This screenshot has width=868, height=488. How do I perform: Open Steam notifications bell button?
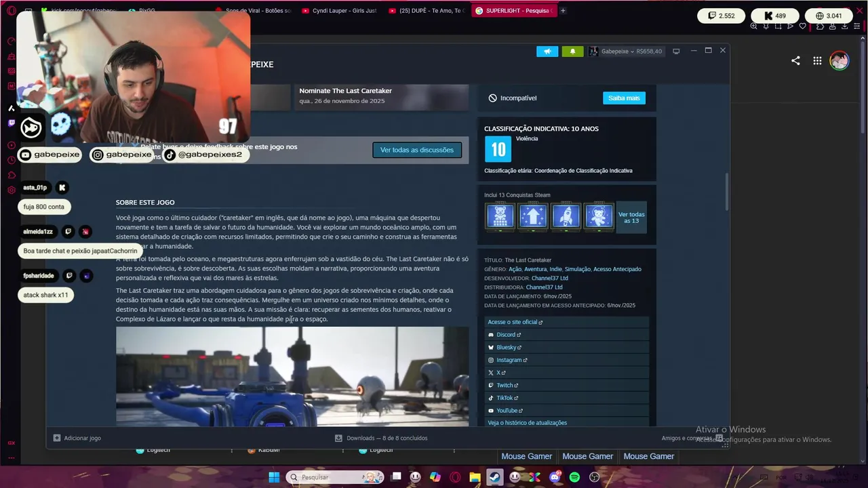click(x=572, y=52)
